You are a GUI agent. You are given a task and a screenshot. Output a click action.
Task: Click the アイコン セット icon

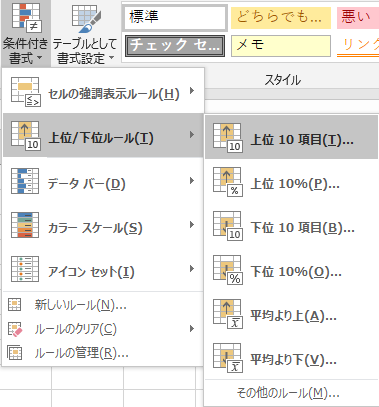pos(25,269)
